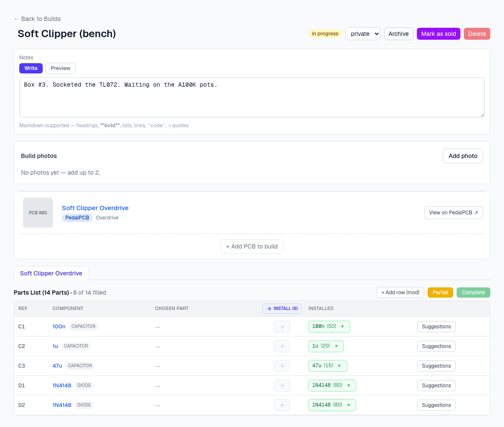Click the PCB IMG thumbnail

(38, 213)
